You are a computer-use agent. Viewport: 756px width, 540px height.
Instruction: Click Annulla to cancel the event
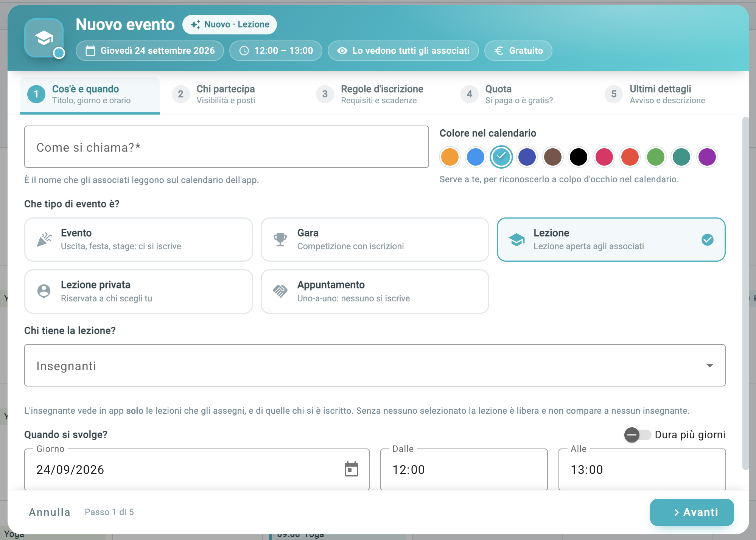(50, 512)
